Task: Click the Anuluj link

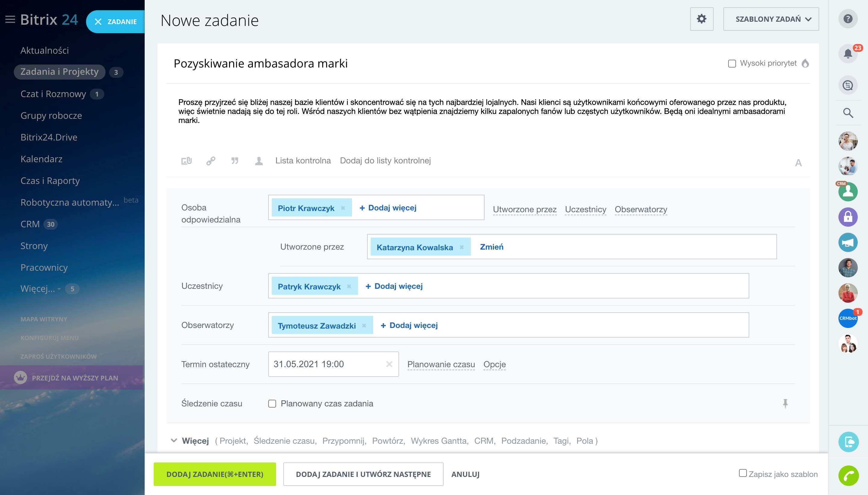Action: click(465, 474)
